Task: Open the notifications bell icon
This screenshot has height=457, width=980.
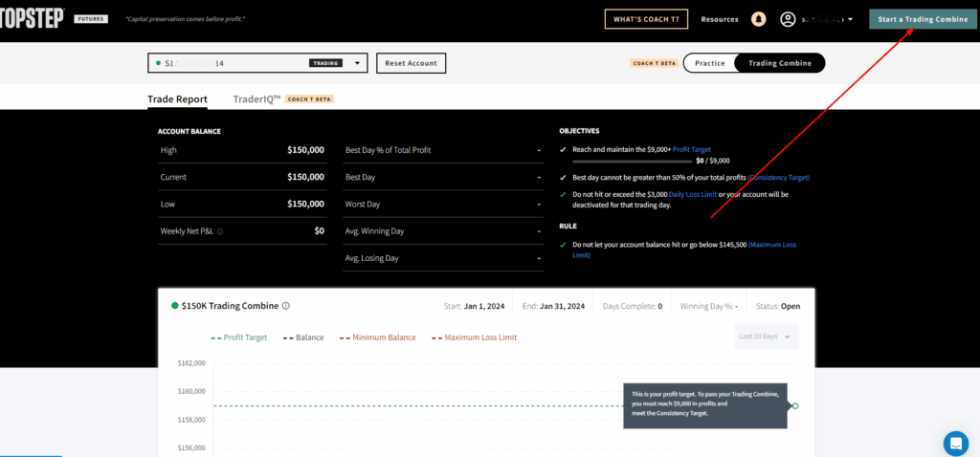Action: 759,19
